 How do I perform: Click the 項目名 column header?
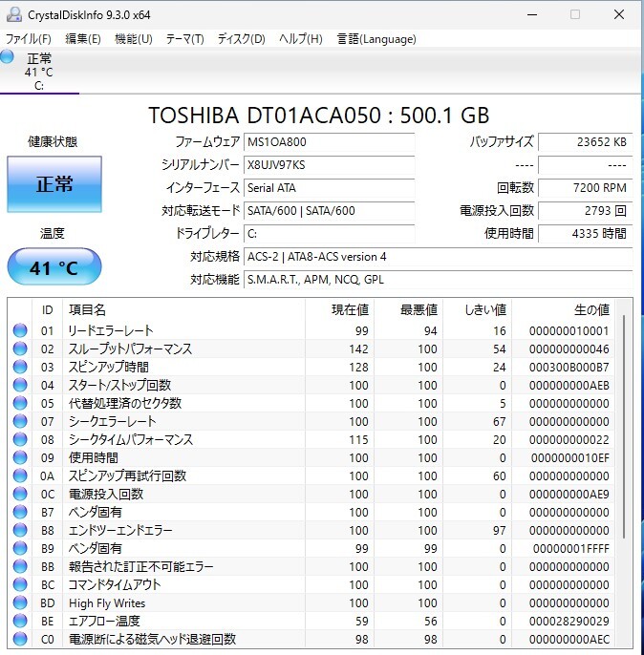[183, 310]
